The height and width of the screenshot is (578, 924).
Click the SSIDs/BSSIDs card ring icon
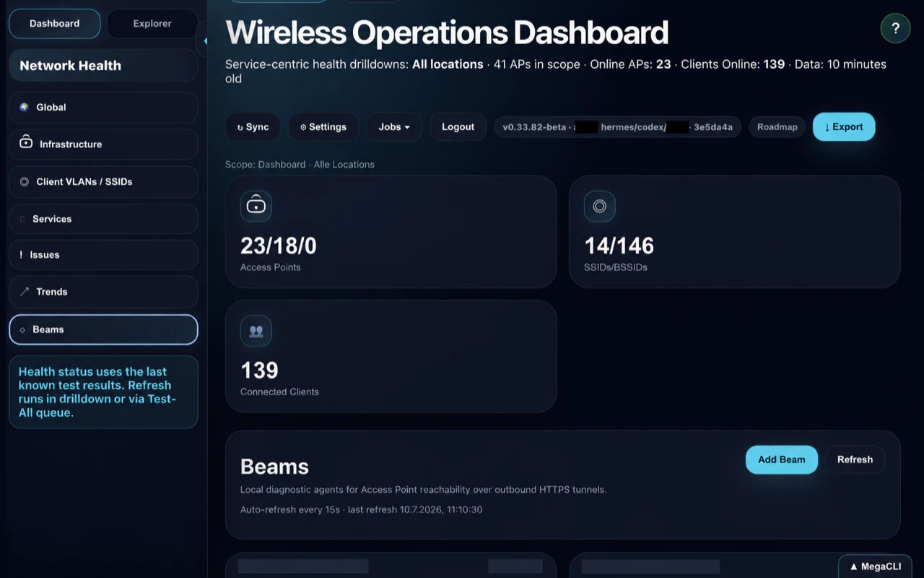600,206
